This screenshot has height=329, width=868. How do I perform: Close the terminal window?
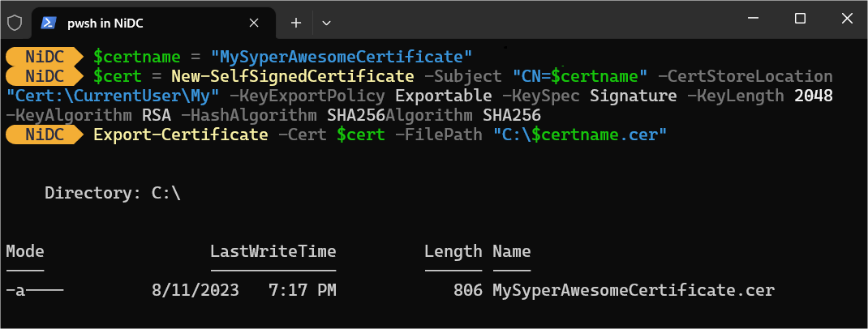844,19
